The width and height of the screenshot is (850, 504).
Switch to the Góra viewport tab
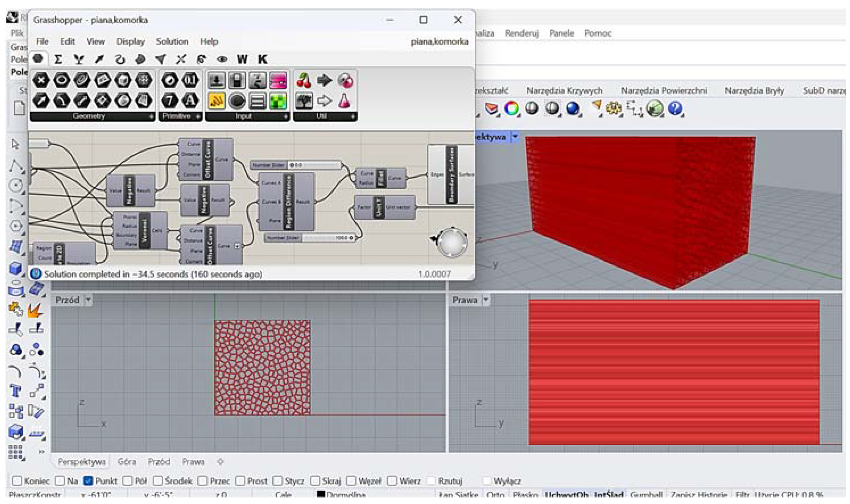tap(127, 462)
